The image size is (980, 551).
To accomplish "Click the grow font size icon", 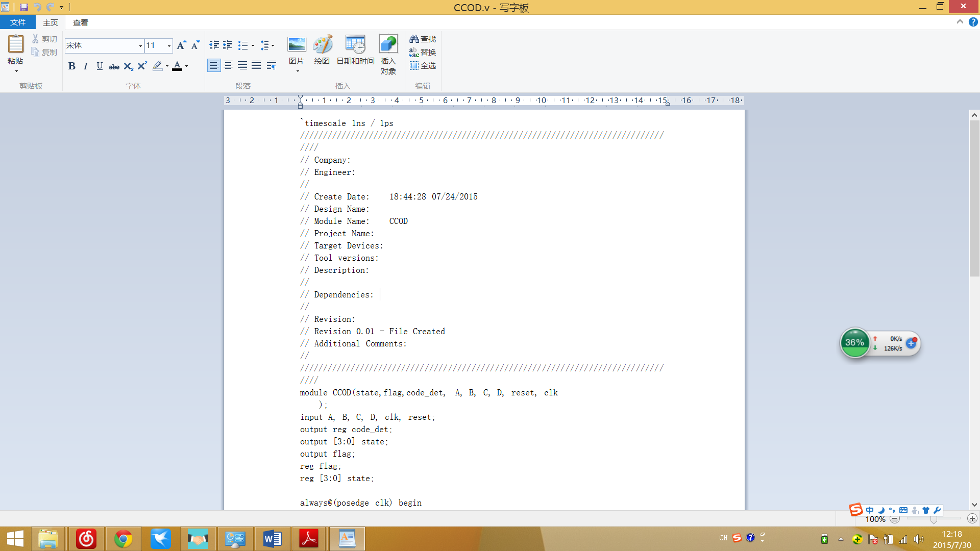I will (x=181, y=45).
